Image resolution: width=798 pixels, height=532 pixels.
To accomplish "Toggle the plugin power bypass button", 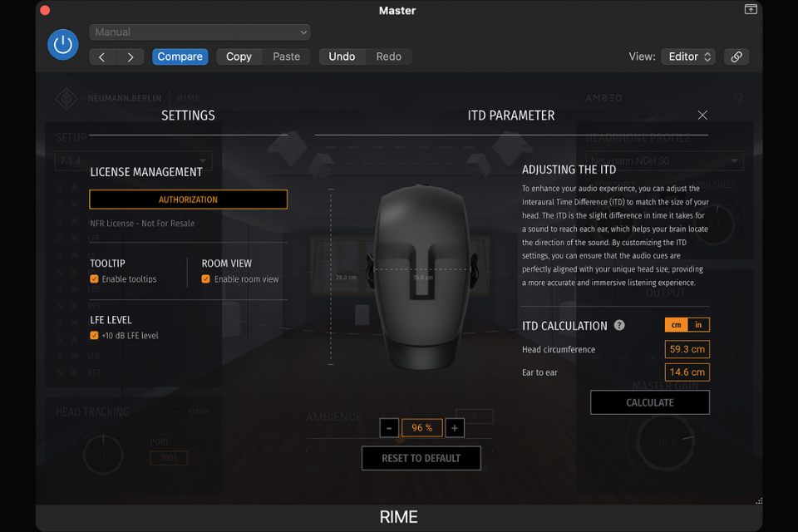I will tap(62, 45).
